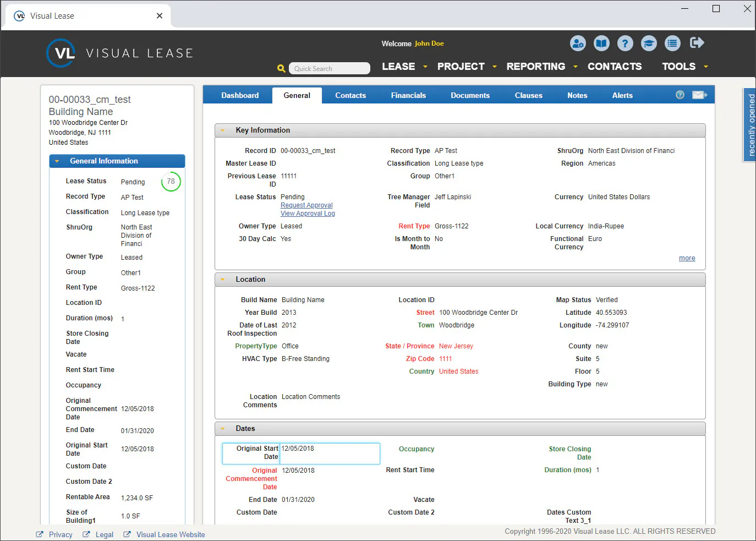Image resolution: width=756 pixels, height=541 pixels.
Task: Open the REPORTING dropdown menu
Action: [x=536, y=66]
